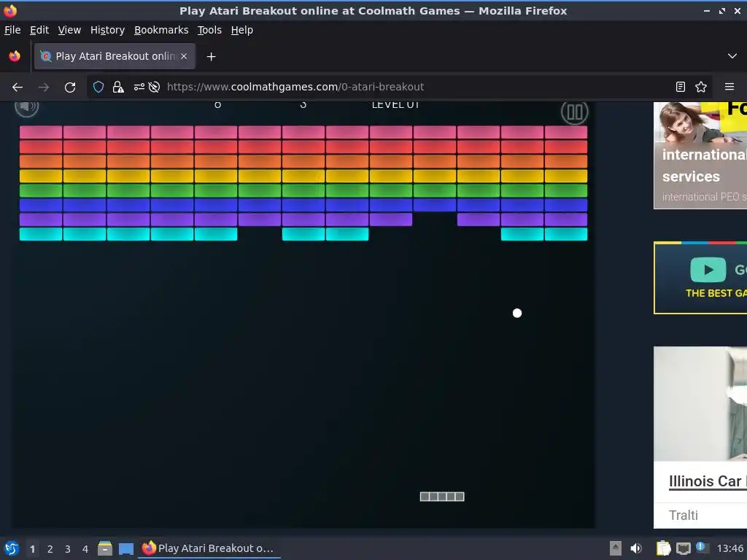Expand the list all tabs chevron
The height and width of the screenshot is (560, 747).
point(732,56)
